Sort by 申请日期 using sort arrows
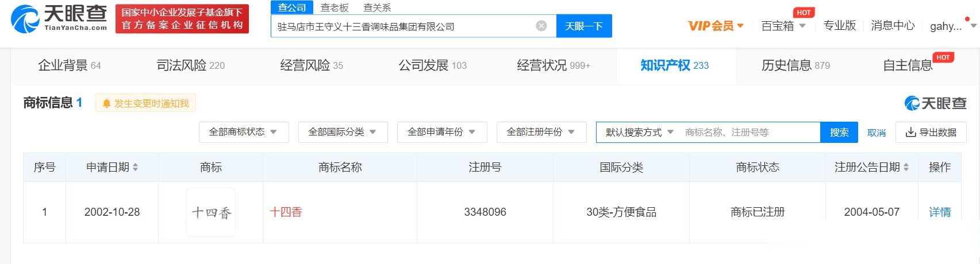 coord(136,167)
